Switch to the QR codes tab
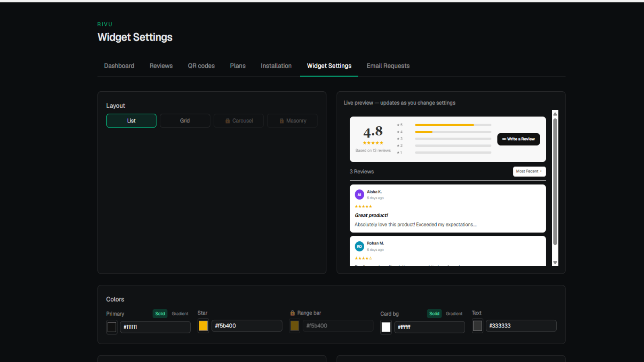This screenshot has width=644, height=362. pyautogui.click(x=201, y=66)
